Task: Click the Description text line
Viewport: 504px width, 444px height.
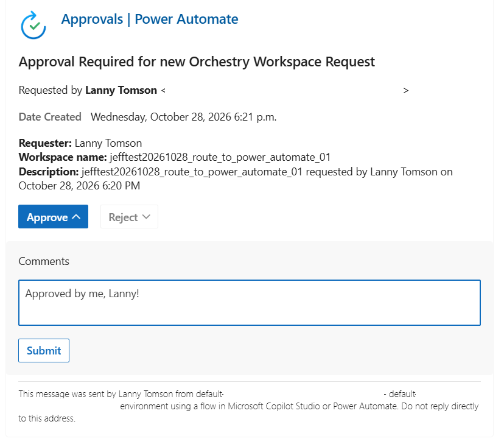Action: (x=236, y=179)
